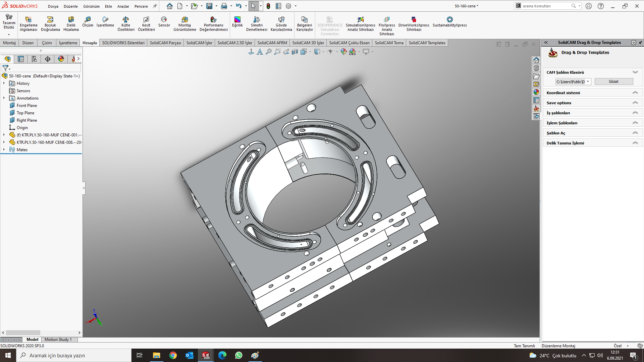Pin the SolidCAM Drag & Drop panel
Viewport: 644px width, 362px height.
coord(640,43)
